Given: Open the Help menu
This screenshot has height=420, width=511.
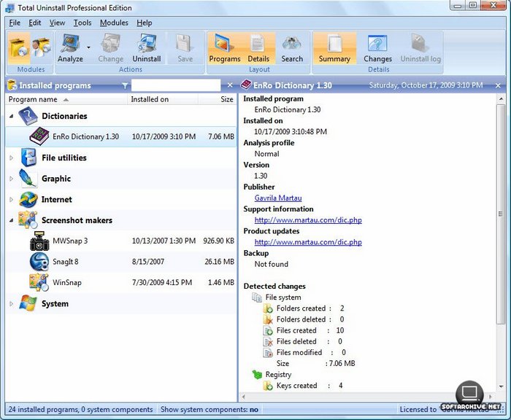Looking at the screenshot, I should pyautogui.click(x=145, y=23).
